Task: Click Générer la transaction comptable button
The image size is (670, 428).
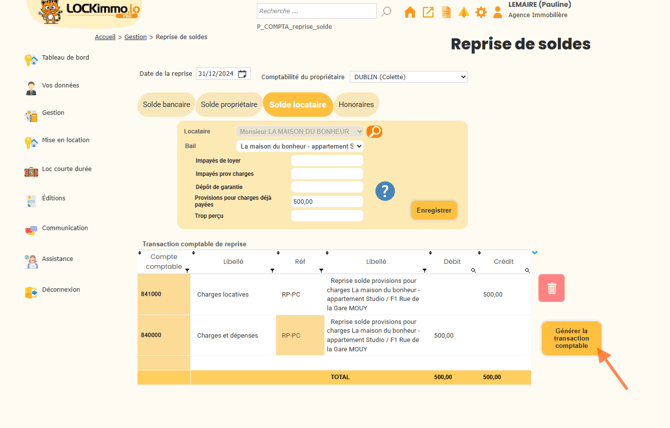Action: click(571, 339)
